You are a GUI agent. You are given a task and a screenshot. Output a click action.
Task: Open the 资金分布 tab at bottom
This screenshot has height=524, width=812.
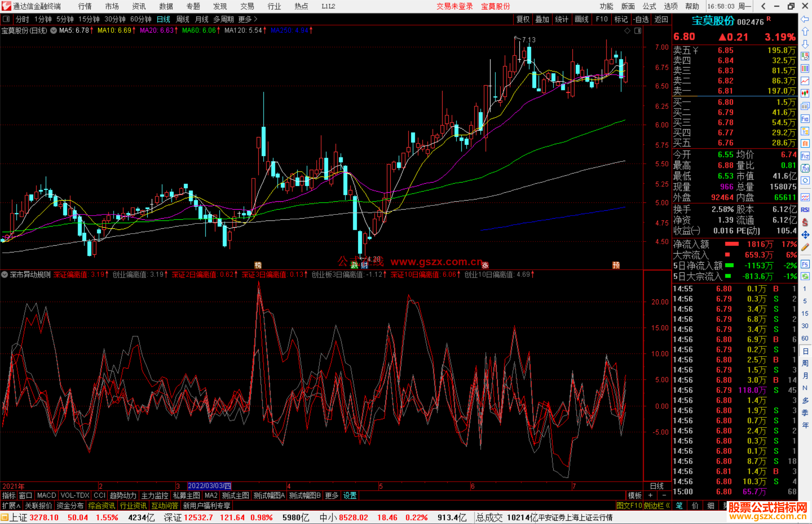[x=70, y=506]
